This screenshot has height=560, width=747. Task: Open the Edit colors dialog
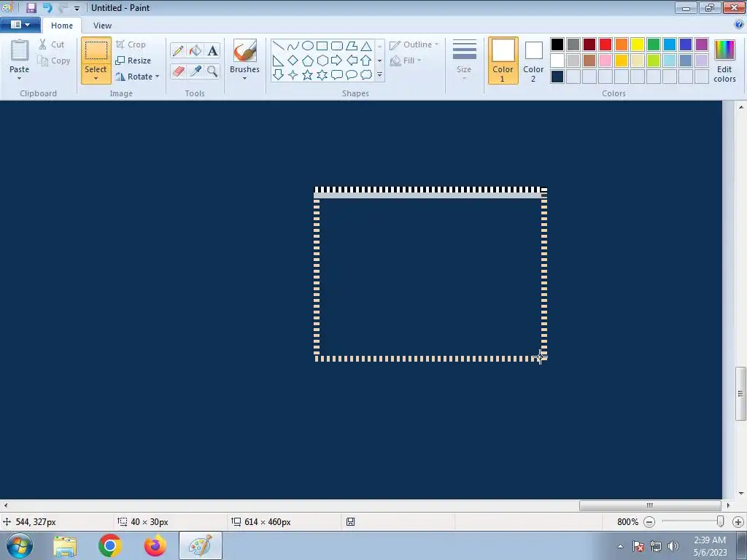724,61
